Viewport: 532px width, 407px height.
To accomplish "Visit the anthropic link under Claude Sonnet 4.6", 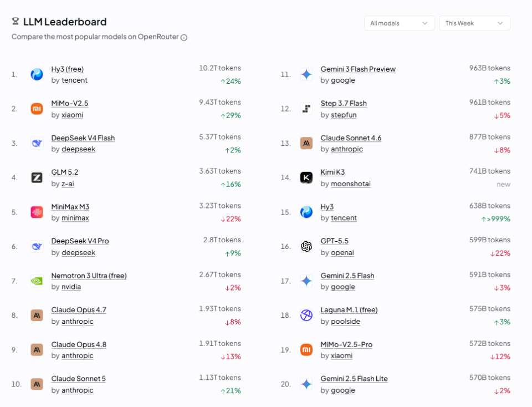I will point(347,149).
